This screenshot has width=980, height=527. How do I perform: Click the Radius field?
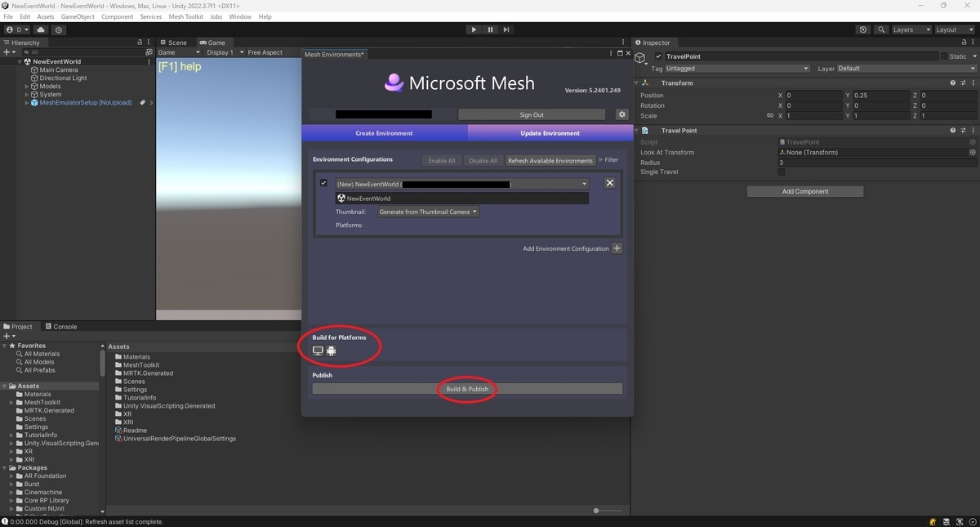pyautogui.click(x=877, y=163)
